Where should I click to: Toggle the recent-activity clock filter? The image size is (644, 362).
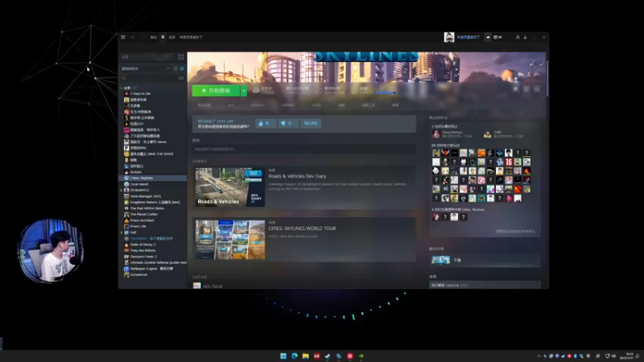click(175, 68)
